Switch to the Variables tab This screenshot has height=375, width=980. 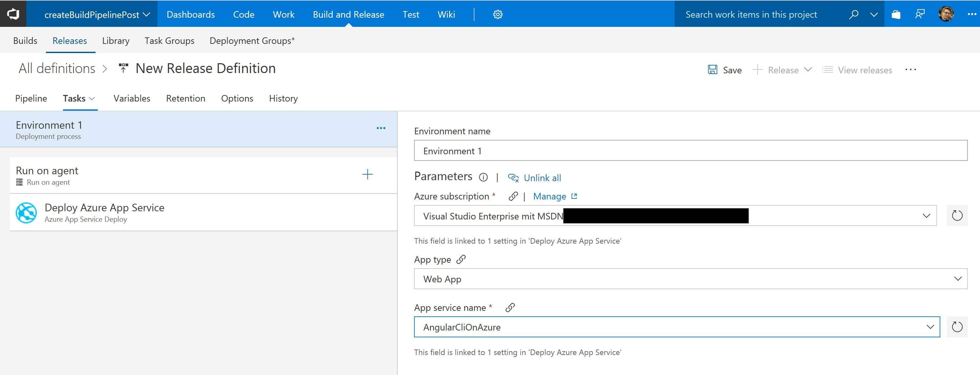(x=132, y=98)
